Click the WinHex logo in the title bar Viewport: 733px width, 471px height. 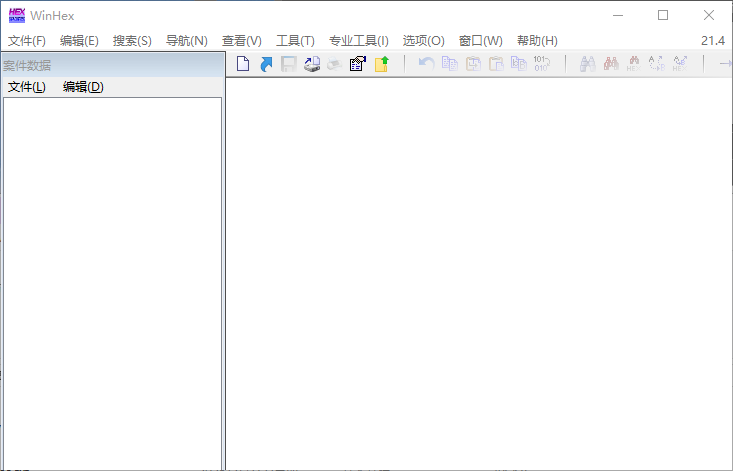17,15
